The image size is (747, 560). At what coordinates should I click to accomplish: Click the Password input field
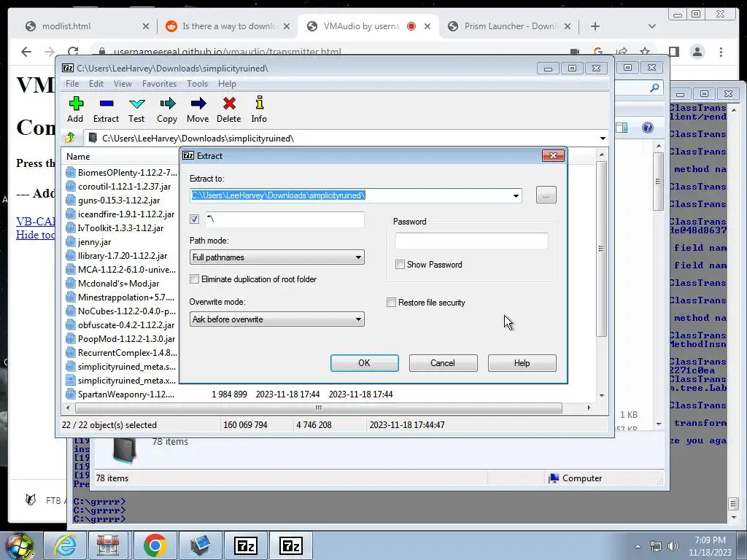click(x=472, y=241)
